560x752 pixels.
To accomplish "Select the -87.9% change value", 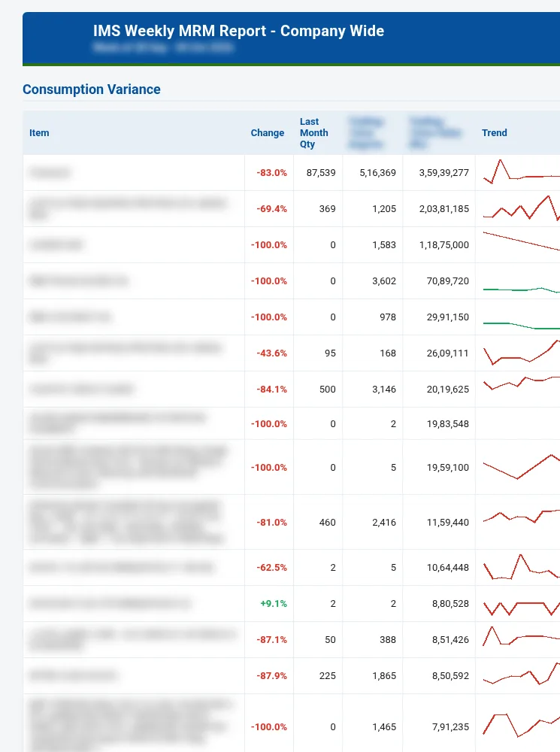I will point(272,675).
